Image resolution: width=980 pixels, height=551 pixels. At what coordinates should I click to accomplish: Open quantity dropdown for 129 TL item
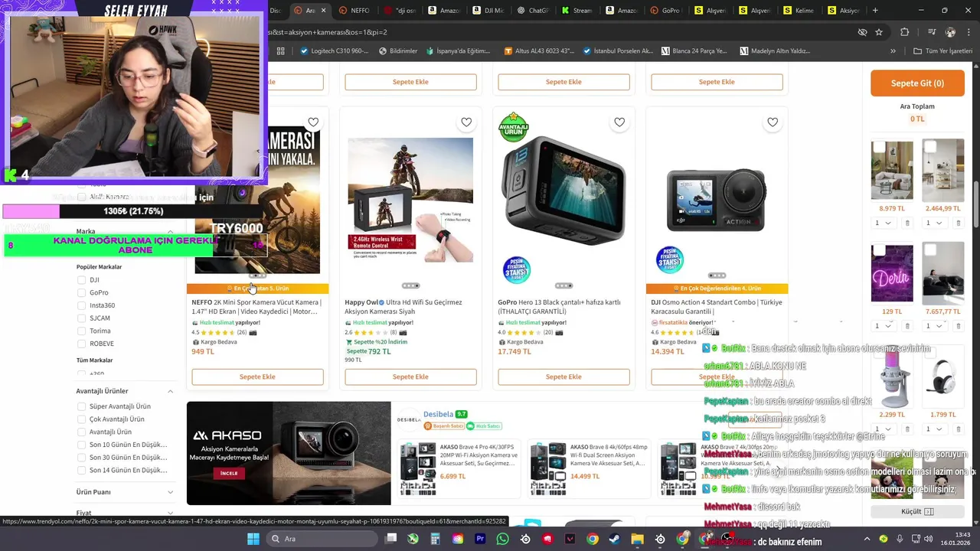(x=884, y=326)
